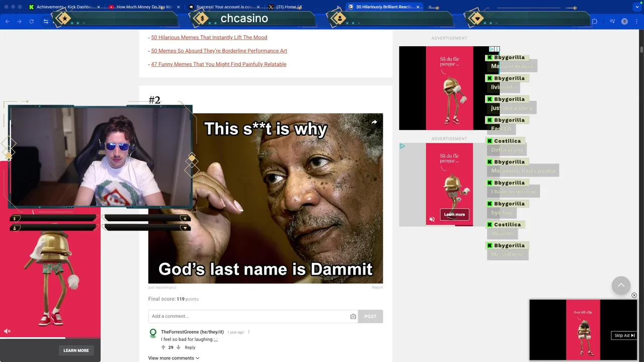
Task: Open the browser profile avatar
Action: pos(624,21)
